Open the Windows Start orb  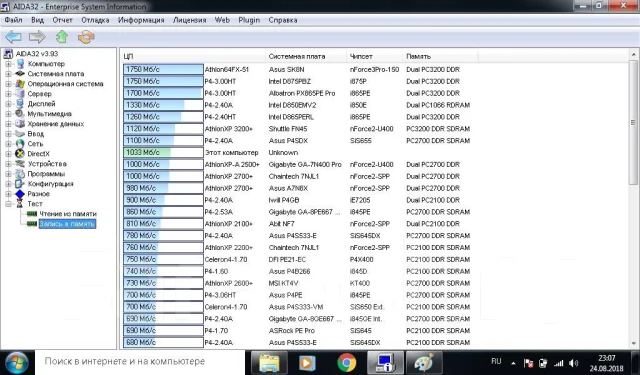coord(17,362)
